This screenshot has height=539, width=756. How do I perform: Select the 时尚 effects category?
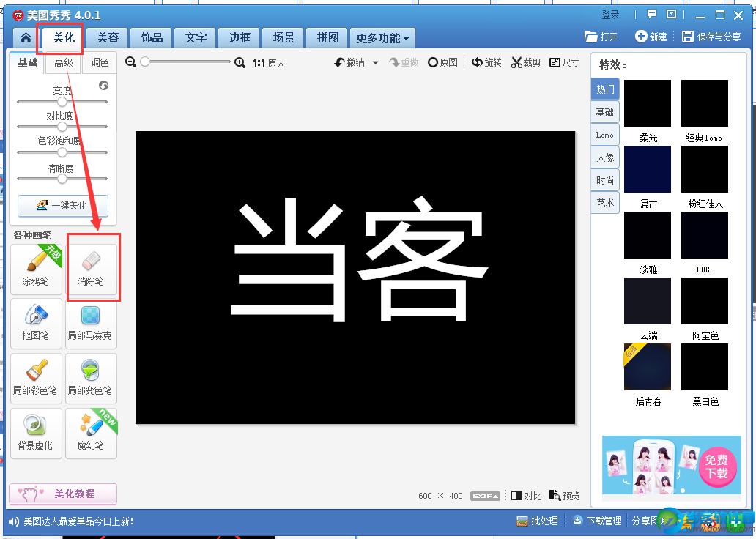point(605,180)
